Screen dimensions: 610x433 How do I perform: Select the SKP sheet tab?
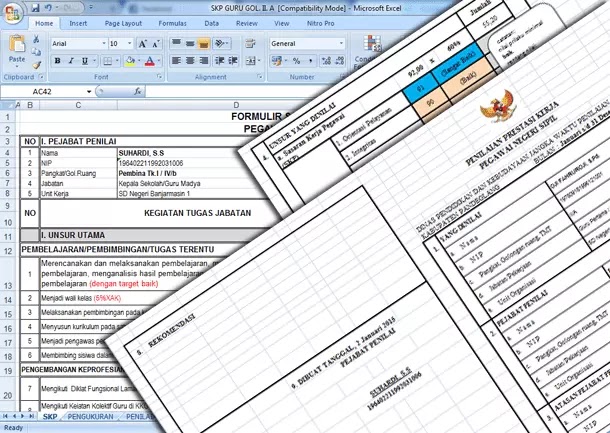click(50, 417)
